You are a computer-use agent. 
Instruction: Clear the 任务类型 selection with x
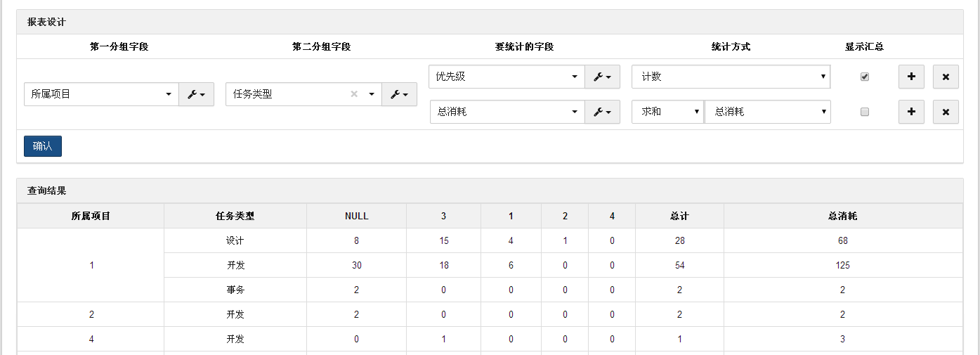coord(354,94)
